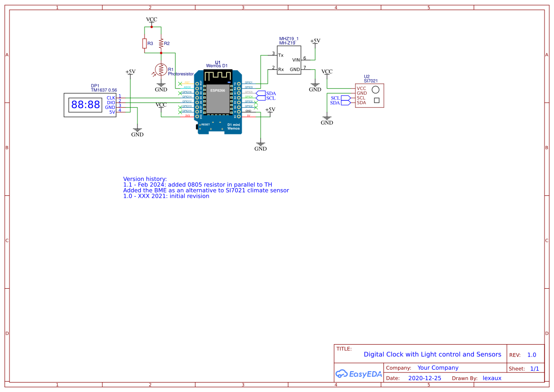Click the resistor R2 symbol
Screen dimensions: 554x392
click(x=161, y=43)
